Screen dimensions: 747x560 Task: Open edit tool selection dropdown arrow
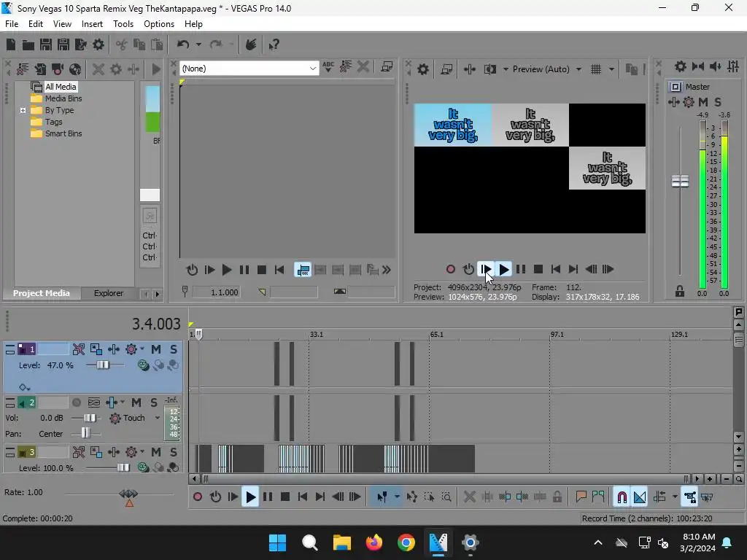coord(397,497)
